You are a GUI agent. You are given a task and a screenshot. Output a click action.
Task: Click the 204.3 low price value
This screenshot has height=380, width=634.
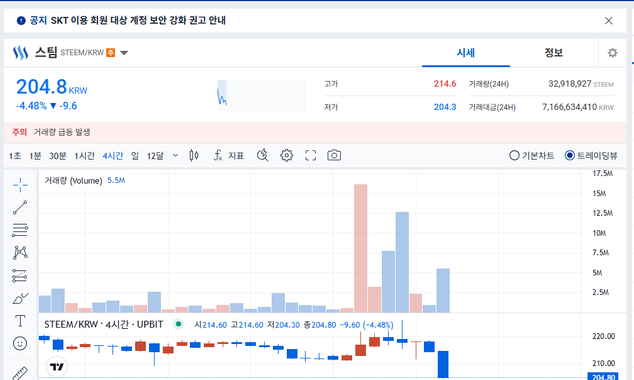[x=445, y=107]
